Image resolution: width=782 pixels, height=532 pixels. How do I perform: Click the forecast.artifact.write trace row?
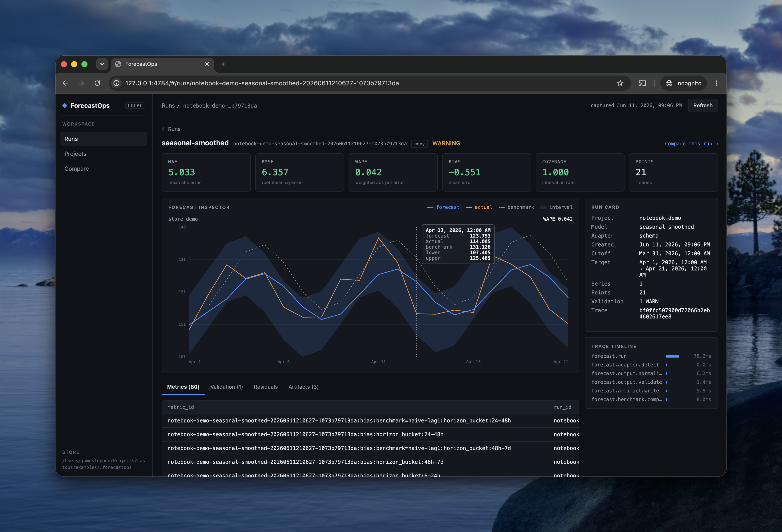tap(651, 391)
